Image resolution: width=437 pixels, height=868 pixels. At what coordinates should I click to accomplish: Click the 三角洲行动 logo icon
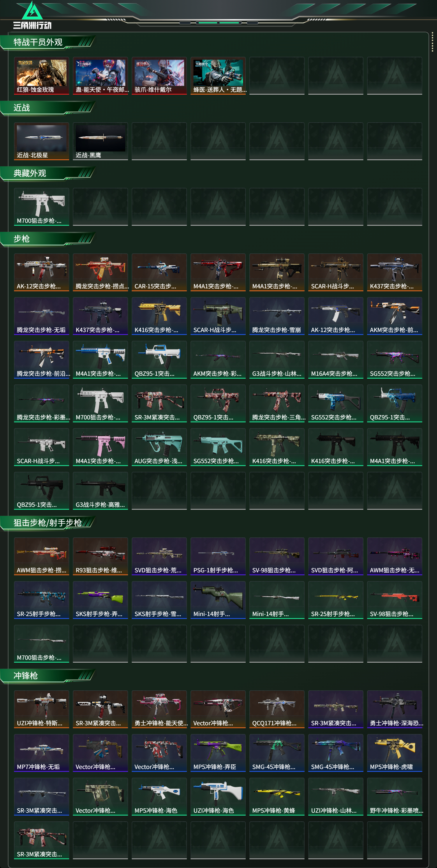pos(32,15)
